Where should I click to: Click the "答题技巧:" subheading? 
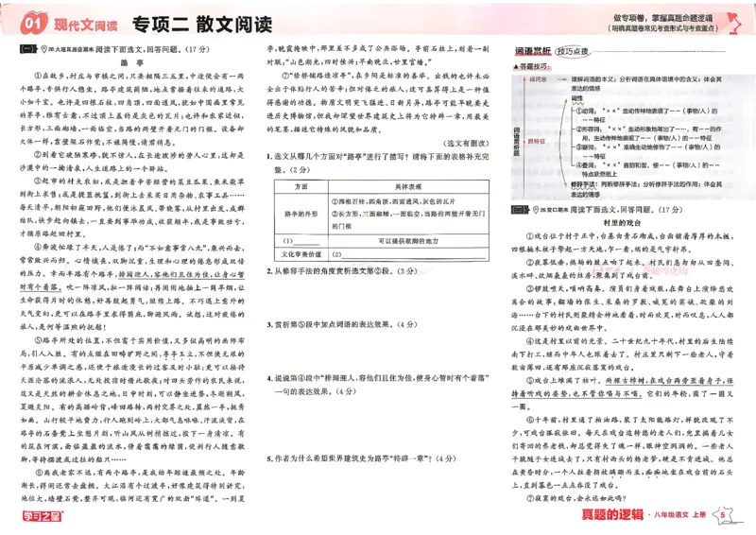click(x=532, y=66)
